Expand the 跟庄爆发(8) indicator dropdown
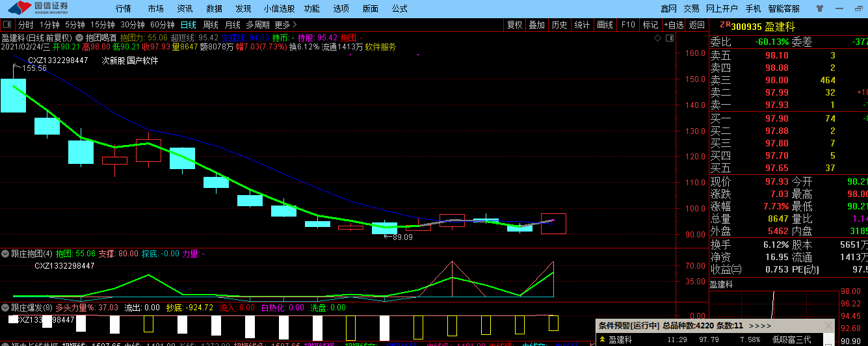The height and width of the screenshot is (346, 868). click(5, 307)
